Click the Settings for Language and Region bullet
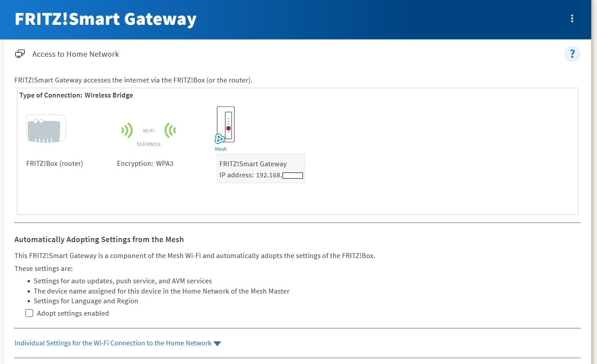Viewport: 597px width, 364px height. tap(86, 301)
